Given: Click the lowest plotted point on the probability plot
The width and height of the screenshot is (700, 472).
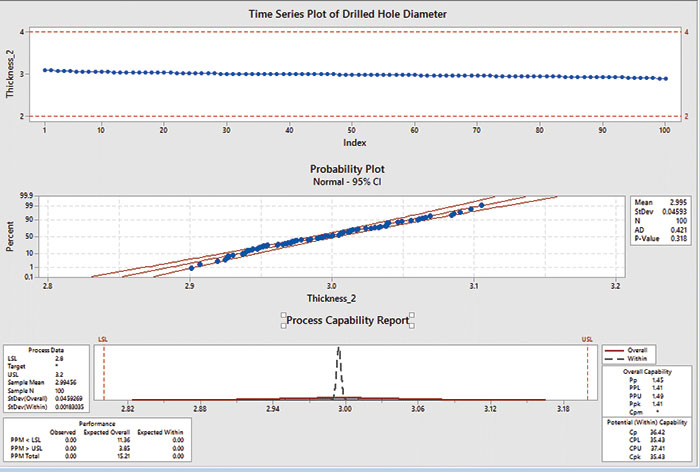Looking at the screenshot, I should pyautogui.click(x=192, y=268).
